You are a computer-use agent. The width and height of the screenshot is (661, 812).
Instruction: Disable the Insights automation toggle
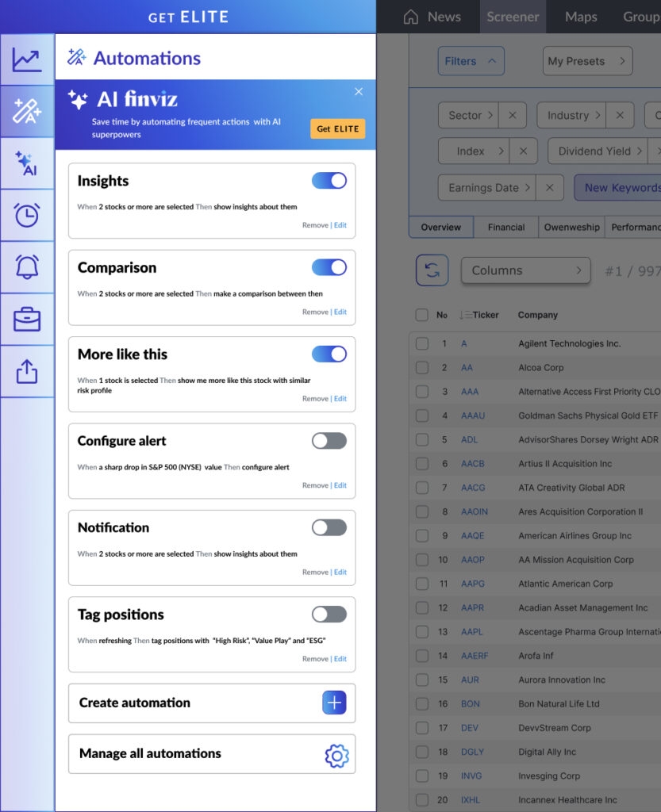(329, 181)
